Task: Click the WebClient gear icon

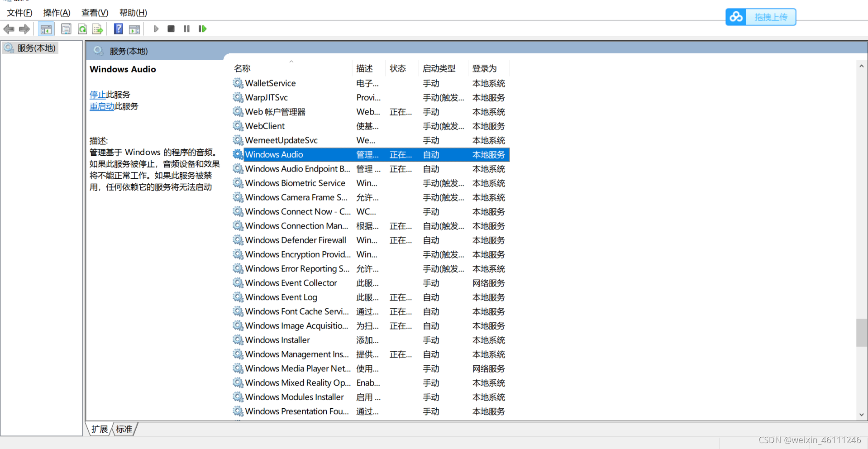Action: (238, 126)
